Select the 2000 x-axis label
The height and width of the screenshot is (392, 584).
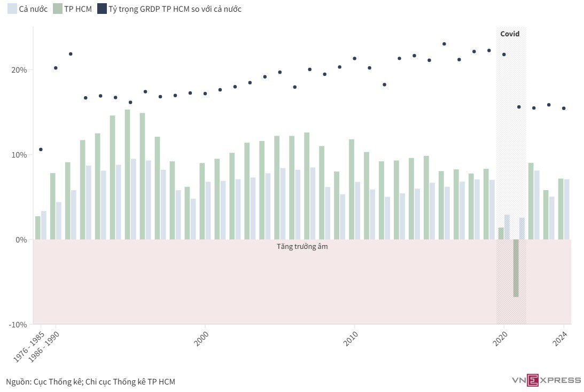[201, 338]
